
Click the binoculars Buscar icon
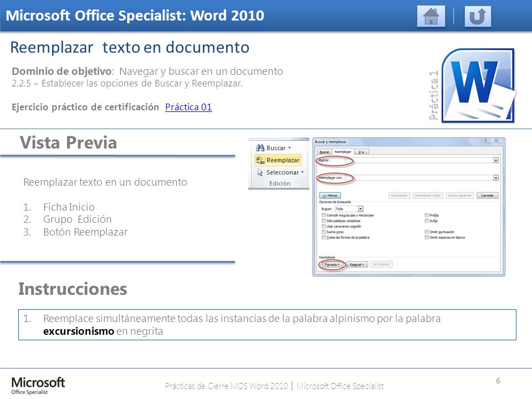pos(260,147)
